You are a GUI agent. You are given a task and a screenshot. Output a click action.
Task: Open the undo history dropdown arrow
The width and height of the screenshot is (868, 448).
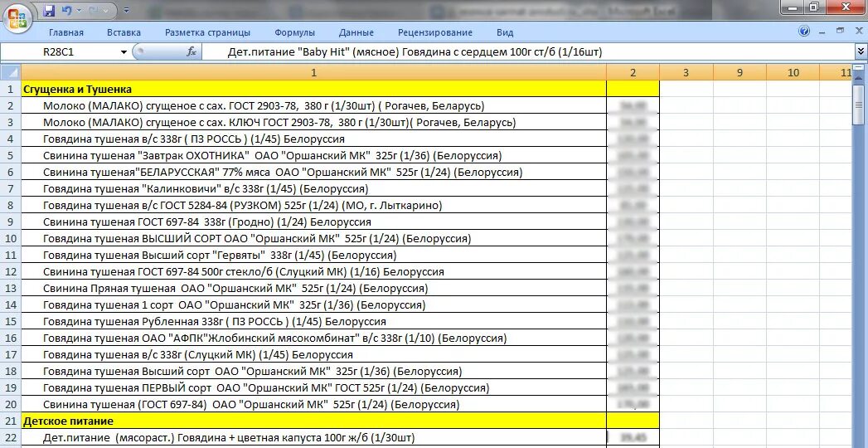pyautogui.click(x=79, y=11)
